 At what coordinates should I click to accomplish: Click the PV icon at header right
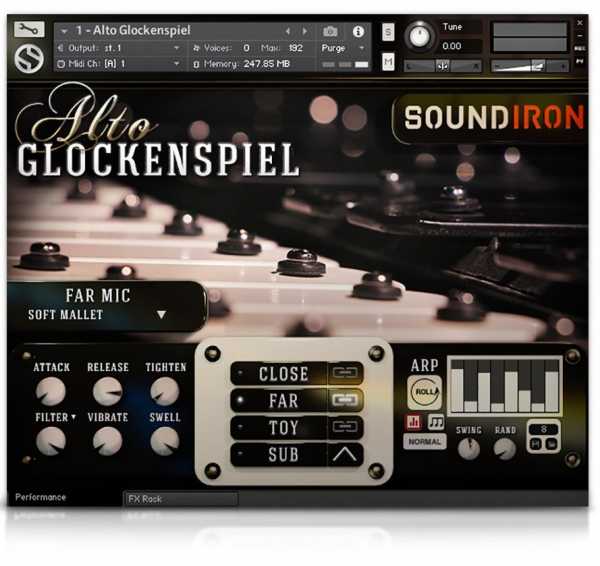(x=580, y=61)
